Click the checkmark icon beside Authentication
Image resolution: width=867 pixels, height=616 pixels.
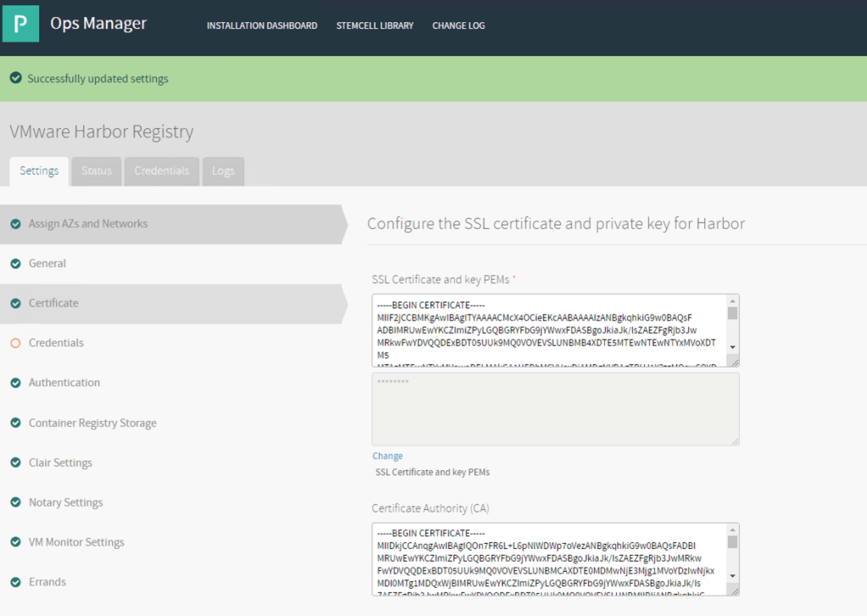pos(15,383)
